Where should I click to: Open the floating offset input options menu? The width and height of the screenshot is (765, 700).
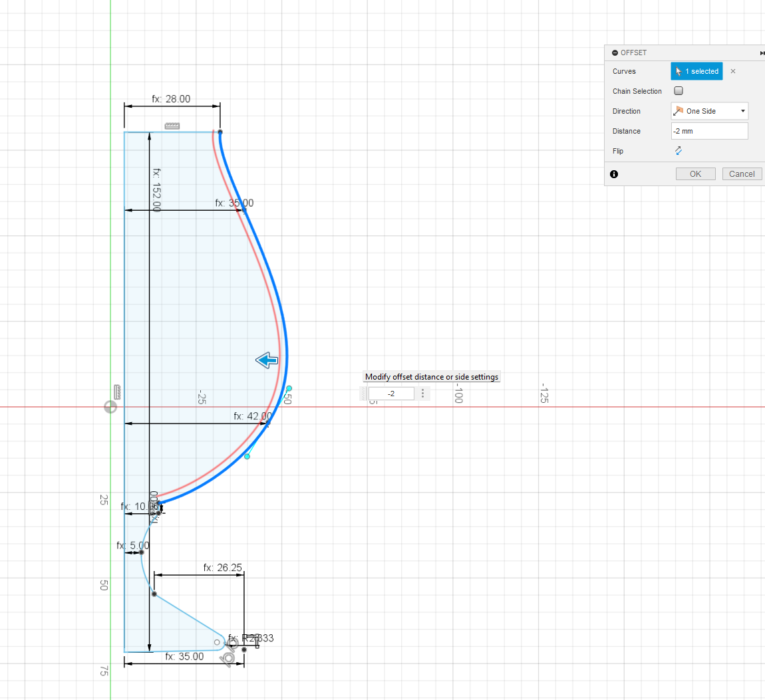pyautogui.click(x=422, y=394)
